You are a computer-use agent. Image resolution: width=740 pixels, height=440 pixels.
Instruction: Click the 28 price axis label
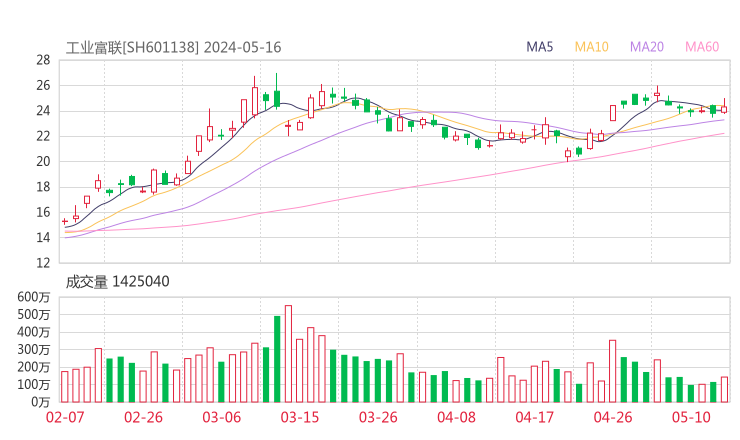pyautogui.click(x=43, y=60)
